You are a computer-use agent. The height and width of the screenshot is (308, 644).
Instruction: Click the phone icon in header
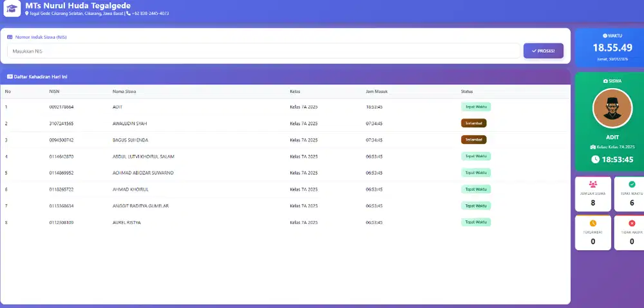(x=129, y=14)
